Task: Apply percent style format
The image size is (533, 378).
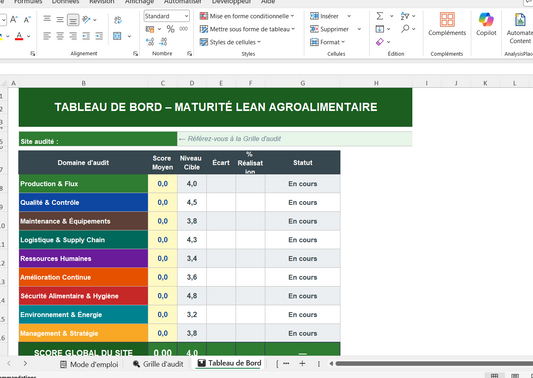Action: click(170, 29)
